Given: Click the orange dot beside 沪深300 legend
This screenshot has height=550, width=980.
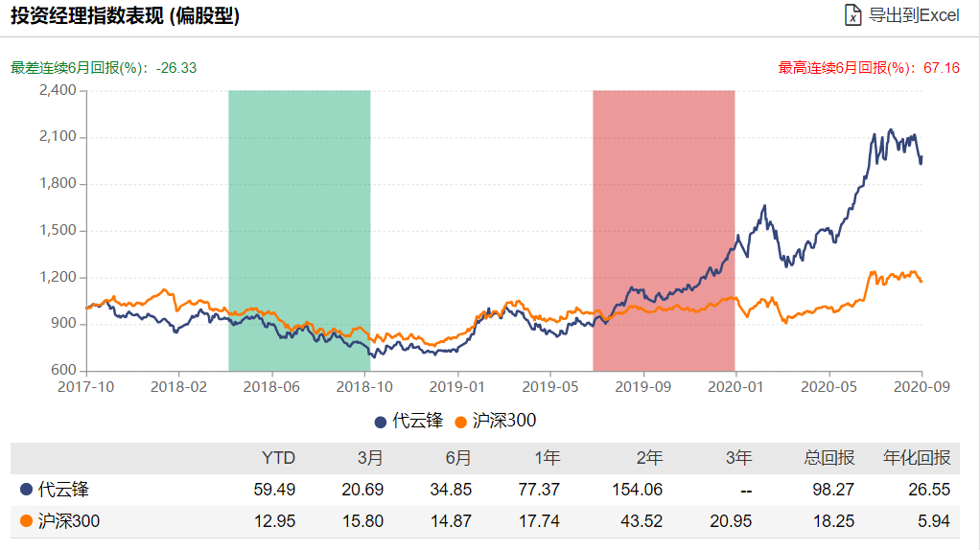Looking at the screenshot, I should pyautogui.click(x=461, y=422).
